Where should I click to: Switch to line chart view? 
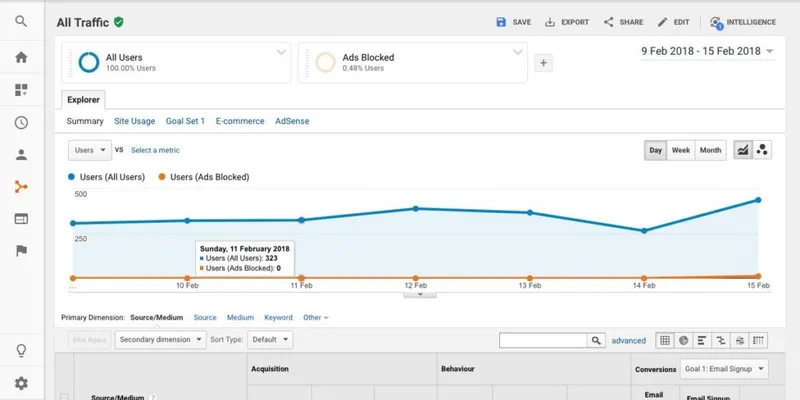[743, 150]
